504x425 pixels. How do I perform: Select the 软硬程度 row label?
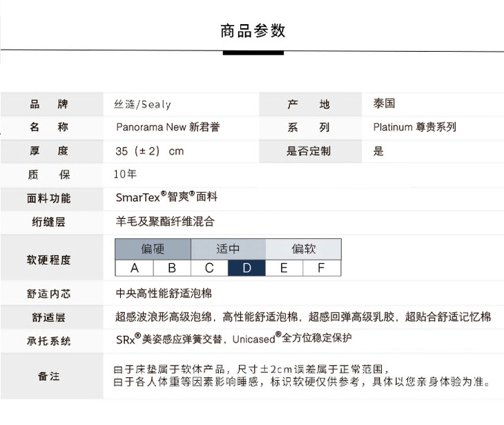point(49,260)
